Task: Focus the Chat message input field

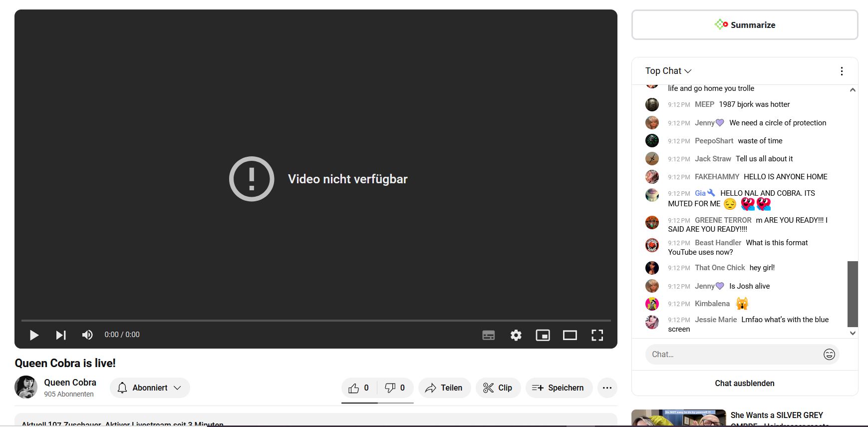Action: 734,354
